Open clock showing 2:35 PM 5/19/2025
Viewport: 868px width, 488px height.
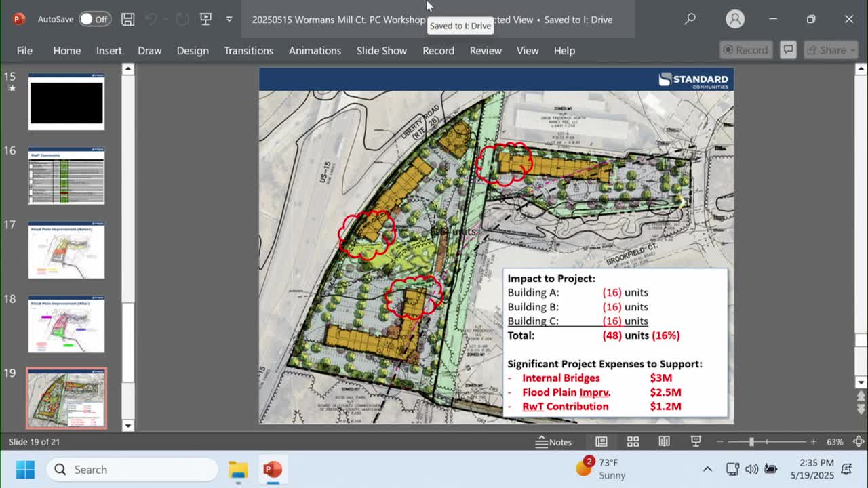[x=812, y=469]
